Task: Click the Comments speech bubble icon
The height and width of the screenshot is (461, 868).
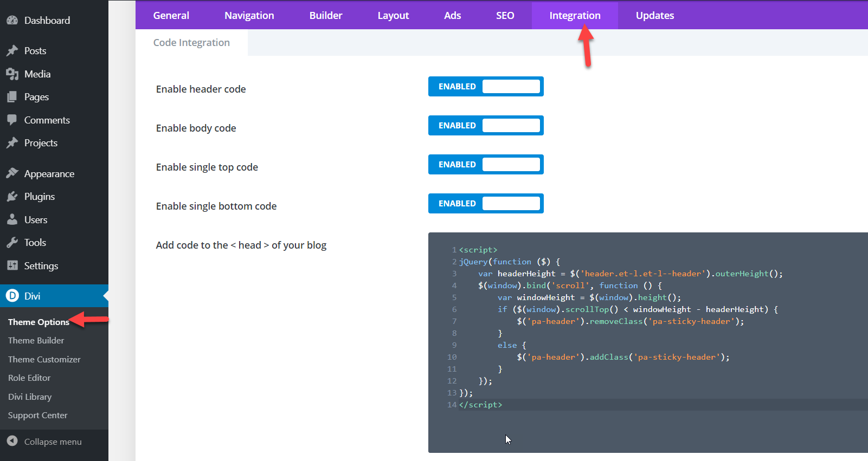Action: 12,120
